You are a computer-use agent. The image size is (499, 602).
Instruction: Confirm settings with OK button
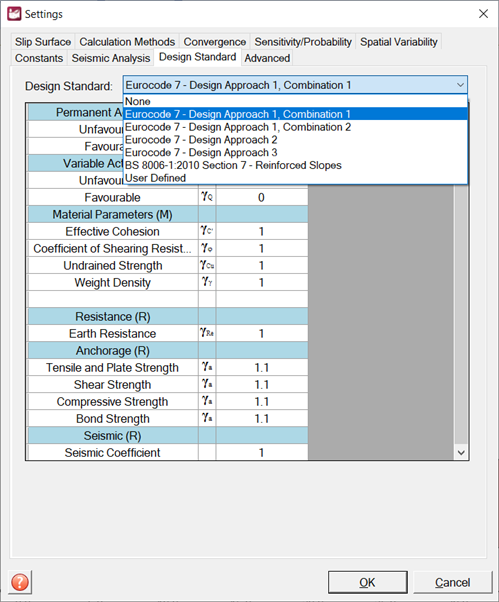pyautogui.click(x=367, y=582)
